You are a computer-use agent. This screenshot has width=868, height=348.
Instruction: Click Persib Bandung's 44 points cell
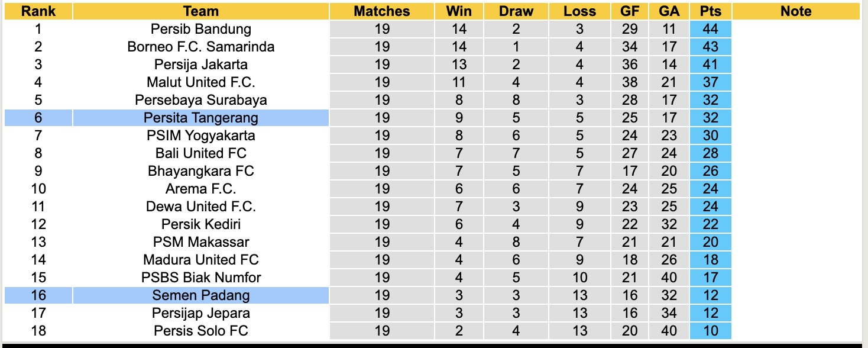coord(710,29)
